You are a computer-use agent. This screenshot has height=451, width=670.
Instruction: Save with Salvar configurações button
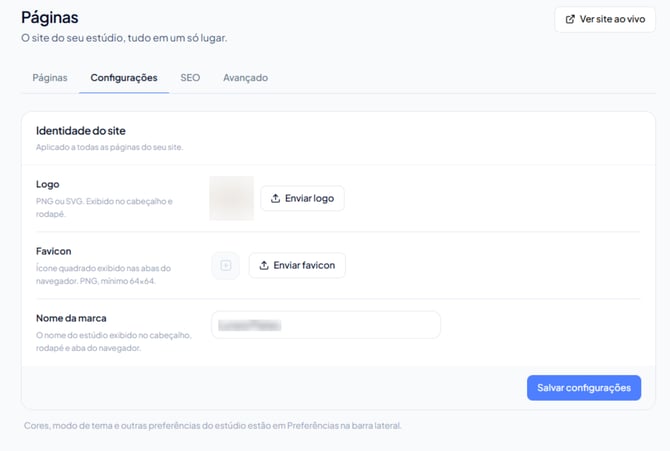pyautogui.click(x=584, y=388)
